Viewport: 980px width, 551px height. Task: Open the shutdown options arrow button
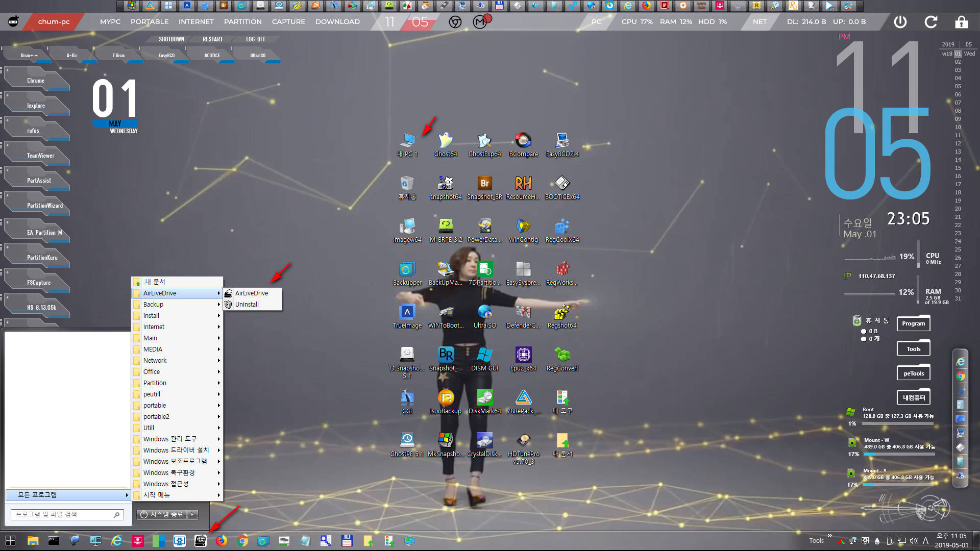[192, 514]
